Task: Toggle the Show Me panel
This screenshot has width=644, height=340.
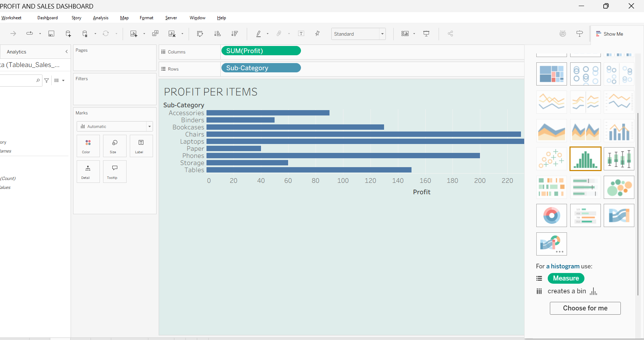Action: 609,34
